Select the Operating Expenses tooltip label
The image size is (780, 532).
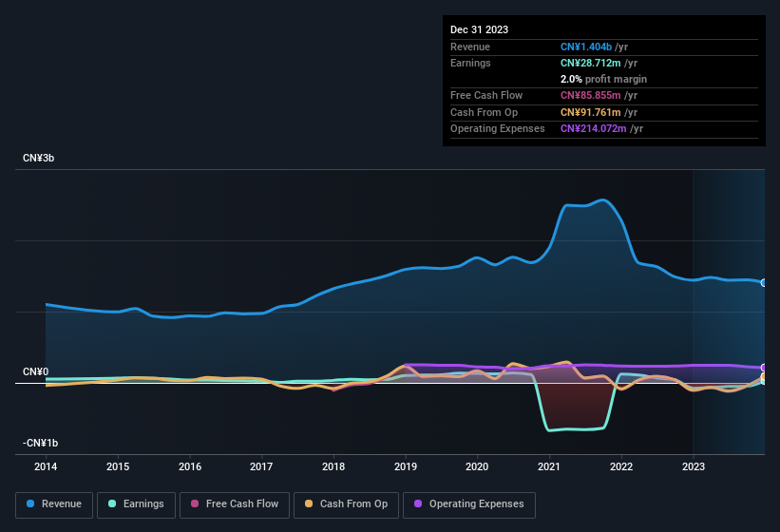coord(498,129)
